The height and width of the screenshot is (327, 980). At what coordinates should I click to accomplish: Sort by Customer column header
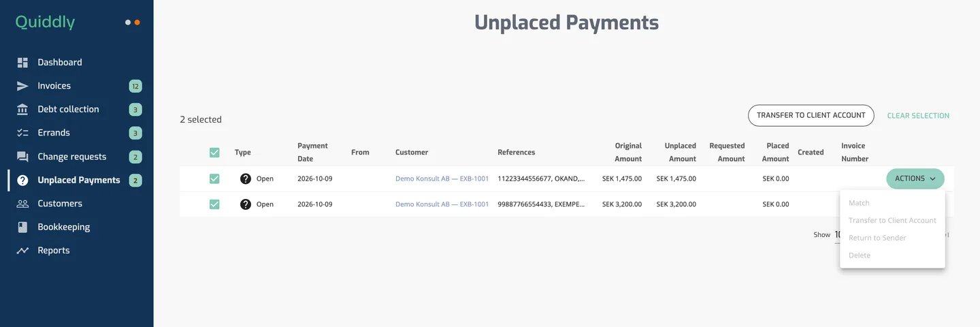(412, 153)
